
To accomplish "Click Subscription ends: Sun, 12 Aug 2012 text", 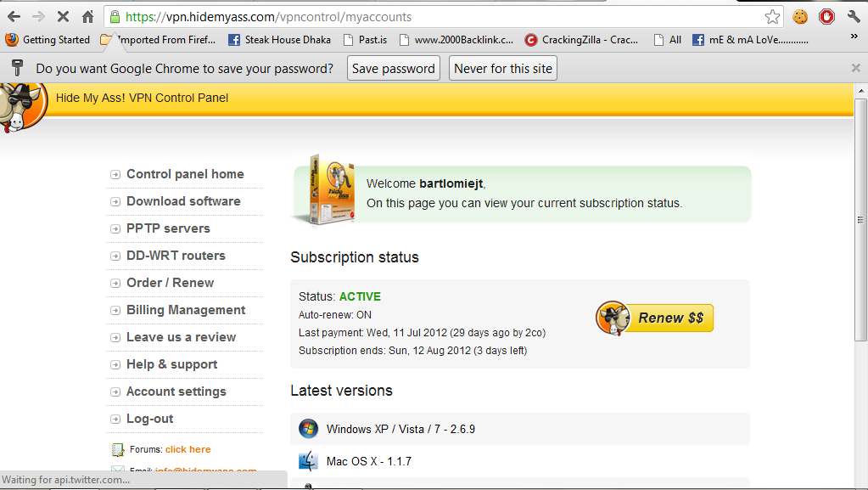I will [412, 351].
